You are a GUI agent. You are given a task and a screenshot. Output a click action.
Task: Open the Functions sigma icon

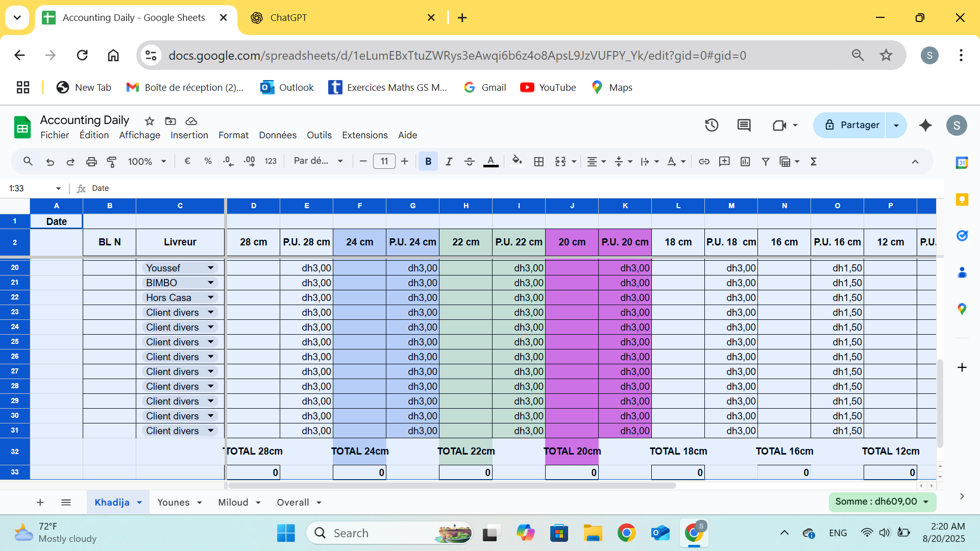814,162
